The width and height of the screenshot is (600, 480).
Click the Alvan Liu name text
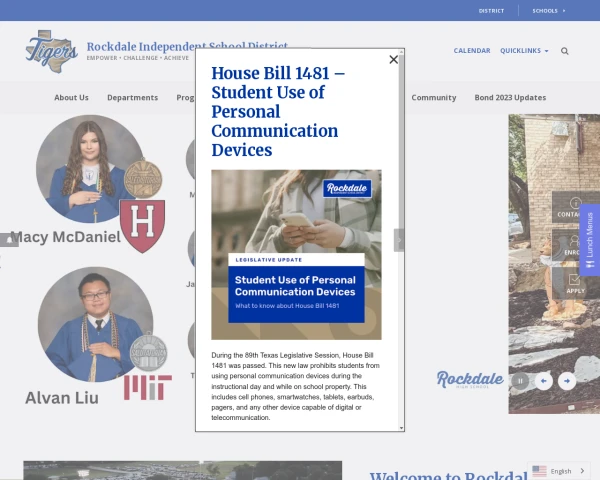pyautogui.click(x=62, y=398)
